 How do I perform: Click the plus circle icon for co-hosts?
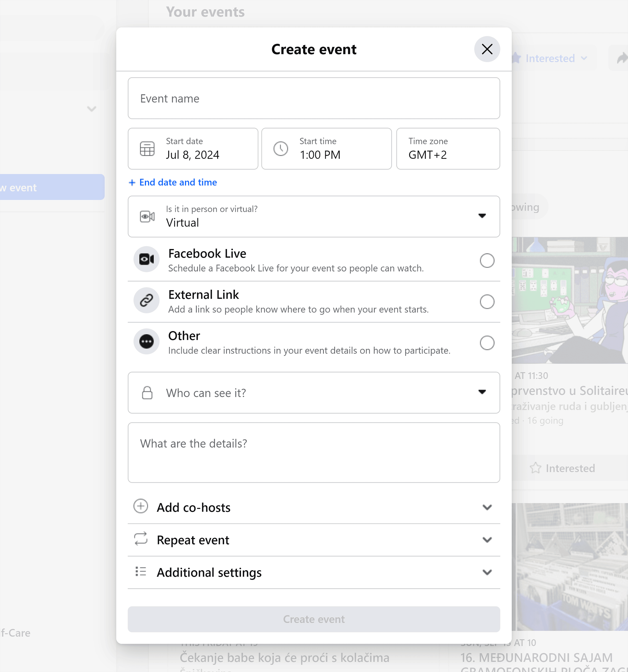click(x=141, y=506)
